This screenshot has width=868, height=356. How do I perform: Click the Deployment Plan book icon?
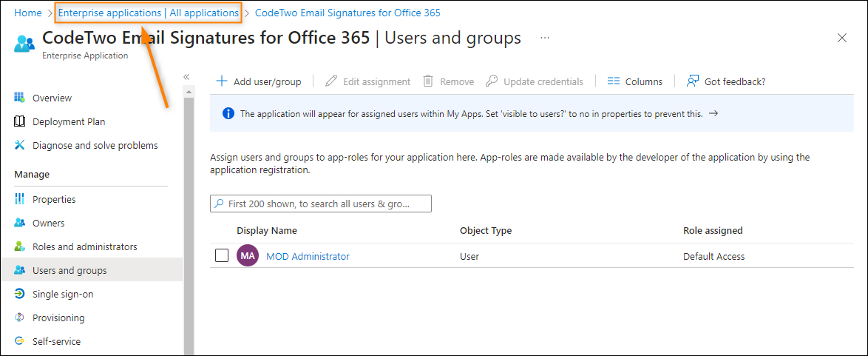(19, 121)
